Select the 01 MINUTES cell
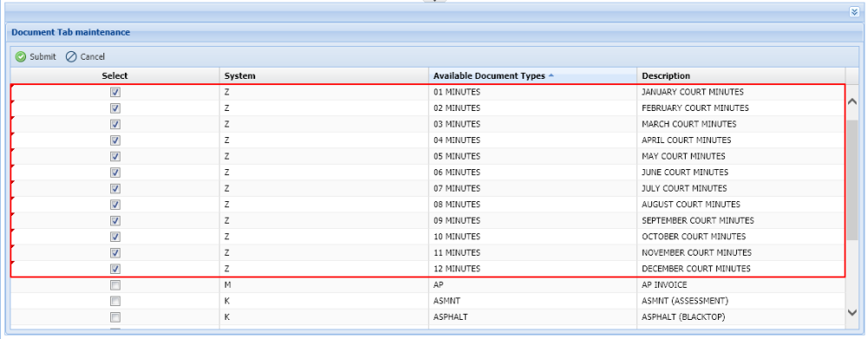The width and height of the screenshot is (868, 339). click(x=533, y=92)
